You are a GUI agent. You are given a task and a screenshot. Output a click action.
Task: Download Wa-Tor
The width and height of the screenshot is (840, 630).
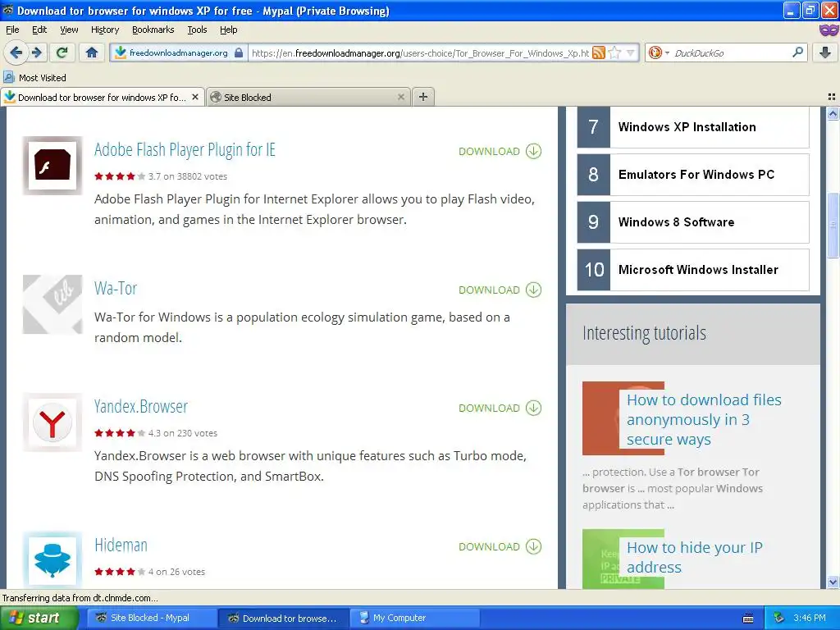tap(500, 290)
